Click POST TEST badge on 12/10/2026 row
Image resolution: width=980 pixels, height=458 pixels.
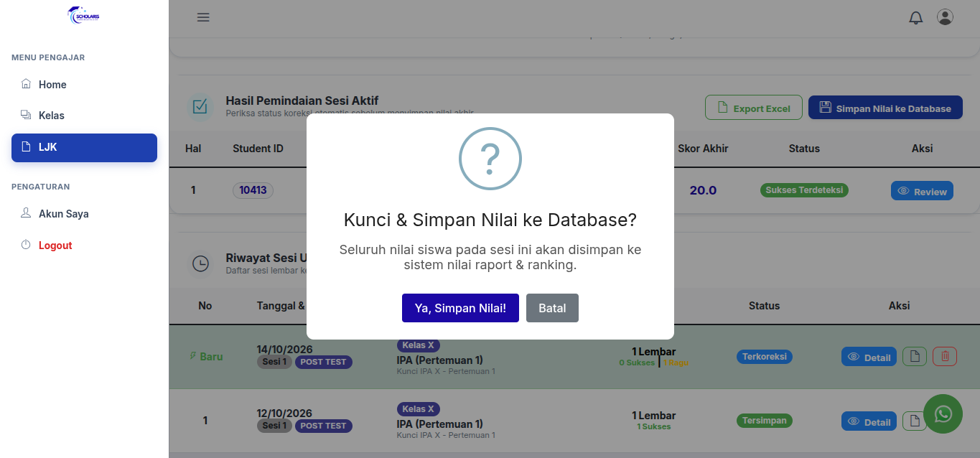pos(324,426)
